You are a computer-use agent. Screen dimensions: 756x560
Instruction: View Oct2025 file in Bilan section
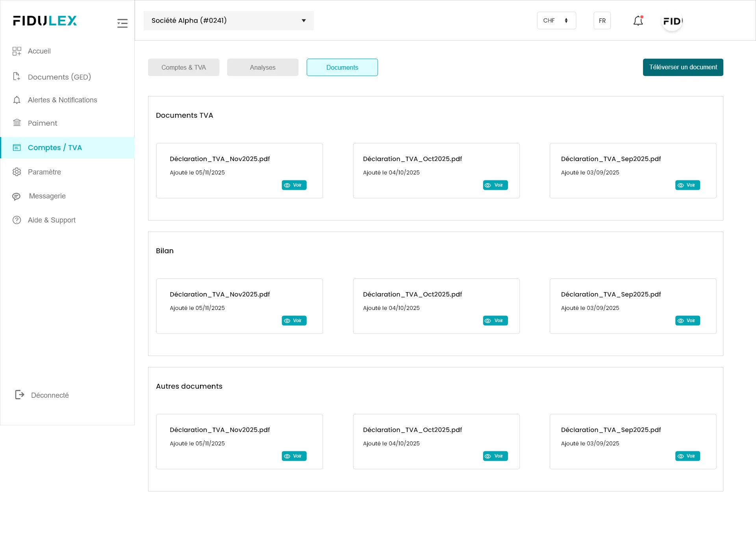[x=495, y=321]
